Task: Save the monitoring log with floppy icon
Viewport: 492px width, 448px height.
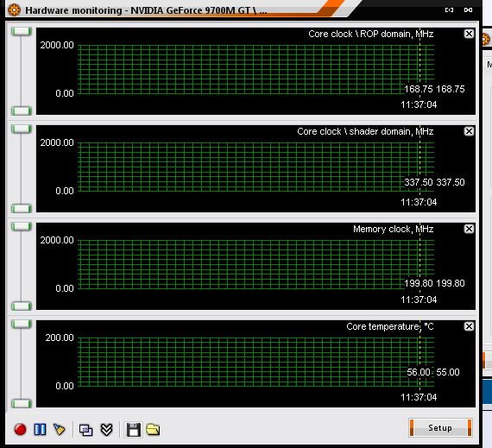Action: [133, 430]
